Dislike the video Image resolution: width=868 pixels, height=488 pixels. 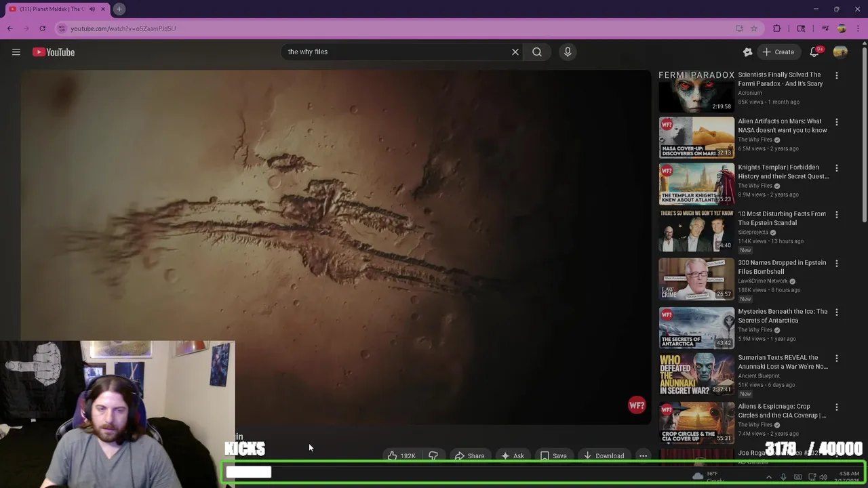(433, 456)
